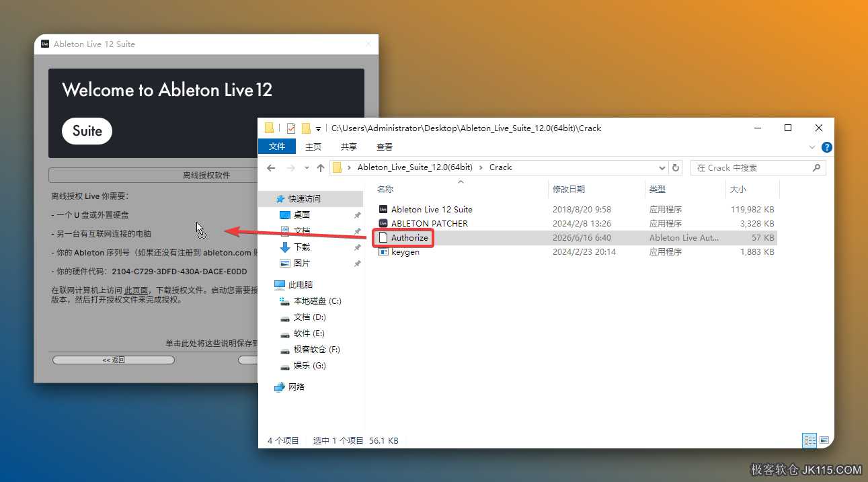Click the Ableton Live Aut... type cell
The image size is (868, 482).
684,238
